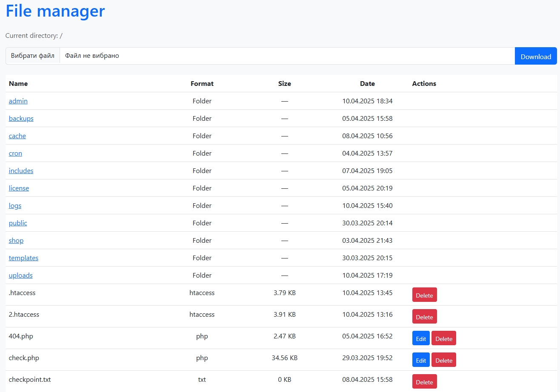560x392 pixels.
Task: Delete the 404.php file
Action: (x=443, y=338)
